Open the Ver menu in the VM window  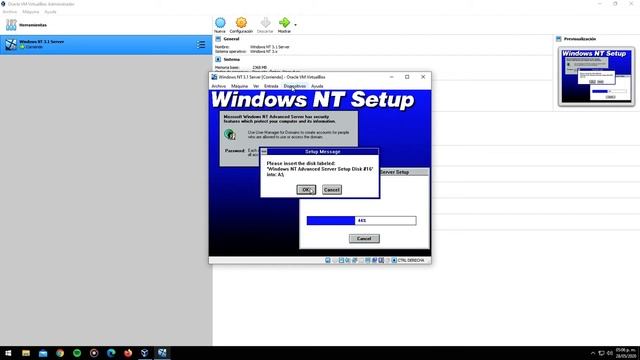tap(256, 86)
